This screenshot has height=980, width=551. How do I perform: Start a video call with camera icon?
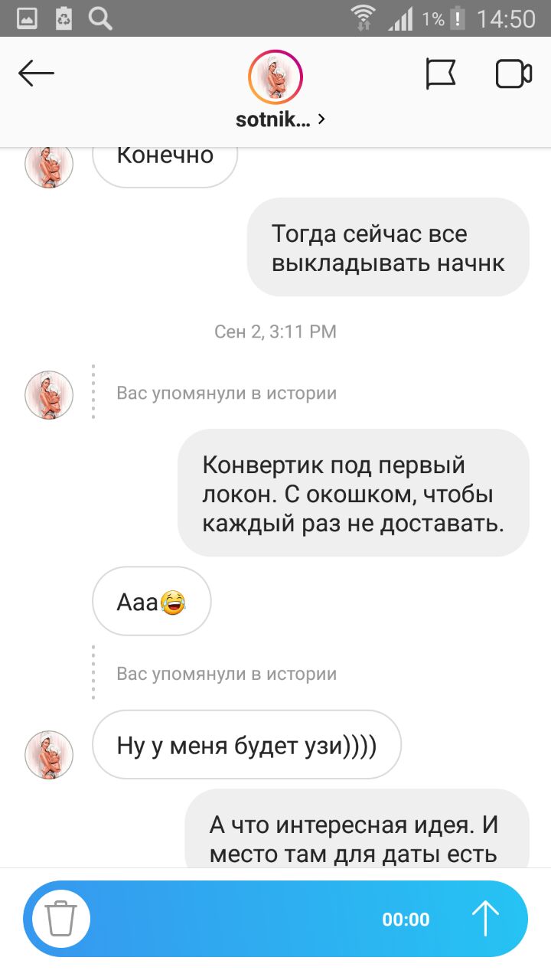(514, 74)
